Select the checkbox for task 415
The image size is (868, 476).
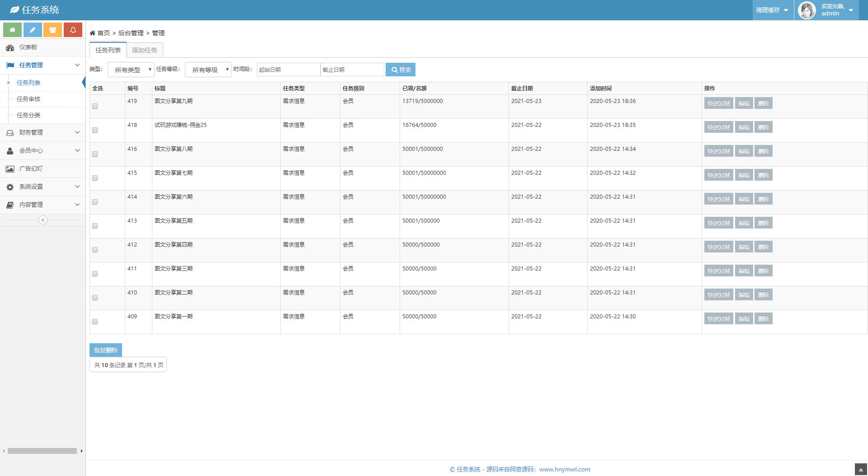tap(95, 178)
